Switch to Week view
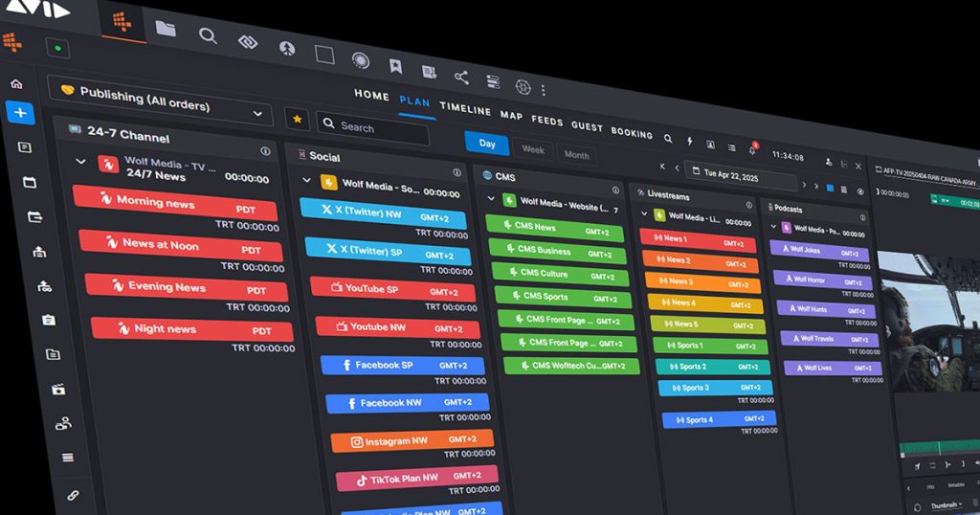This screenshot has width=980, height=515. click(x=533, y=149)
